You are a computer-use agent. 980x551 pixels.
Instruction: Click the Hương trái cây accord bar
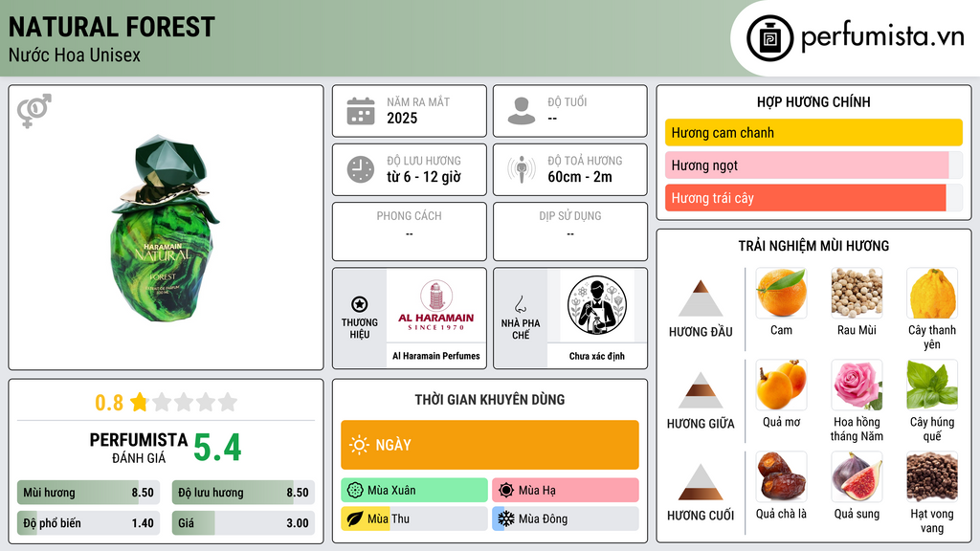813,197
